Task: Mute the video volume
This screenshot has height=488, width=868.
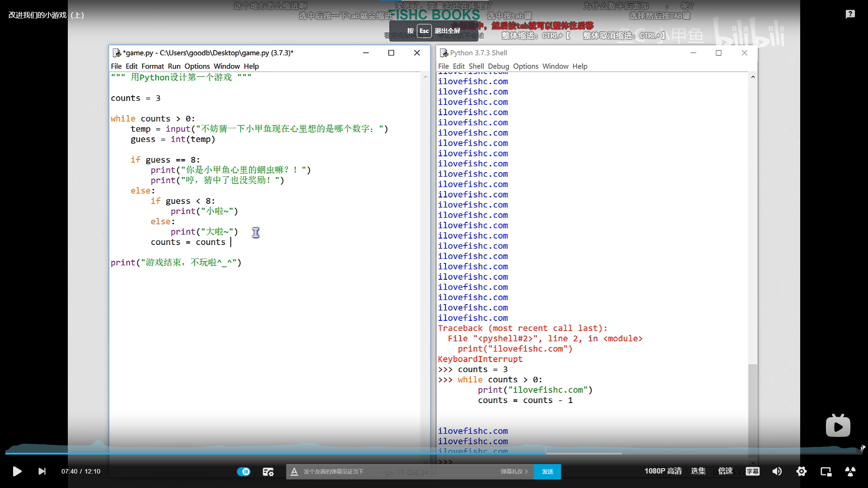Action: 777,471
